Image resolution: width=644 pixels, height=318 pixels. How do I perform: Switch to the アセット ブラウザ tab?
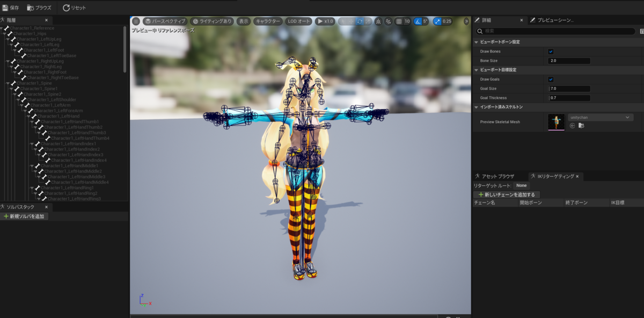pyautogui.click(x=494, y=176)
